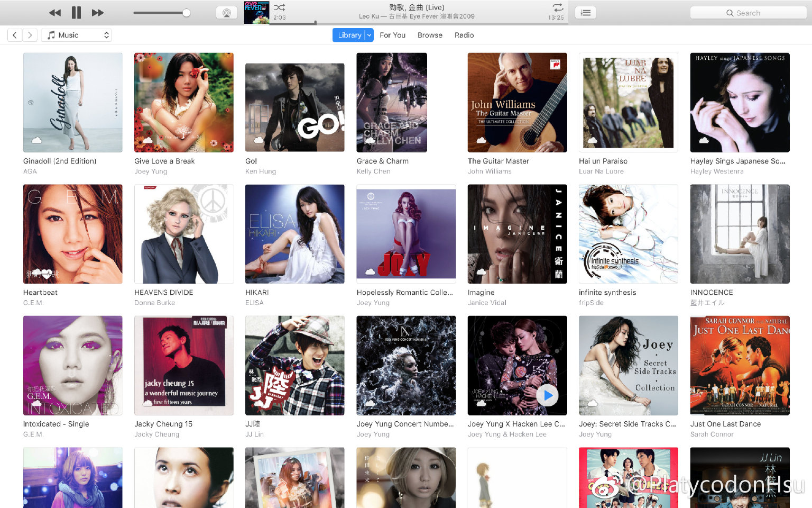Play the Joey Yung X Hacken Lee album
This screenshot has height=508, width=812.
[x=547, y=395]
